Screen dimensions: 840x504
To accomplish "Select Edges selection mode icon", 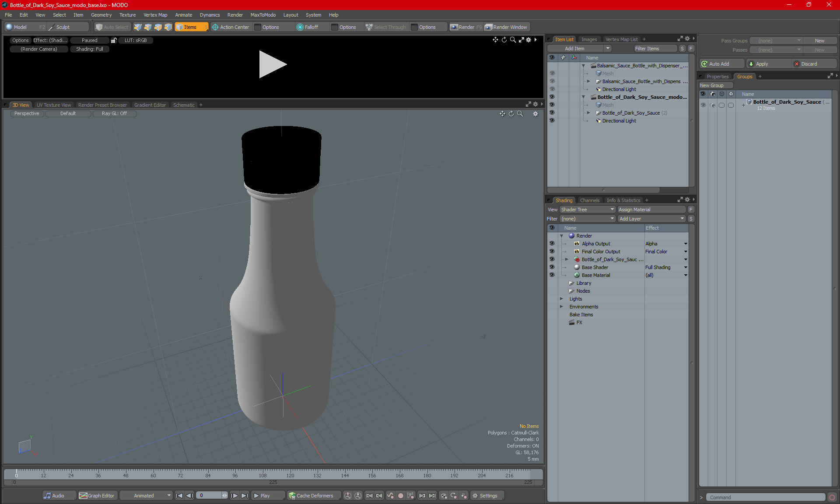I will point(148,27).
